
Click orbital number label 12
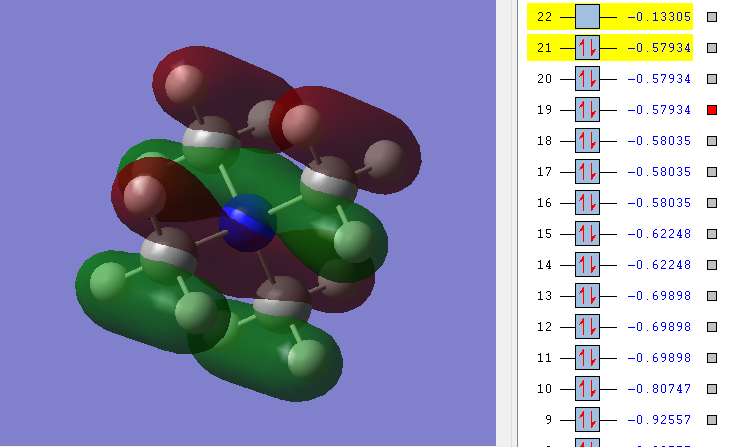coord(544,327)
